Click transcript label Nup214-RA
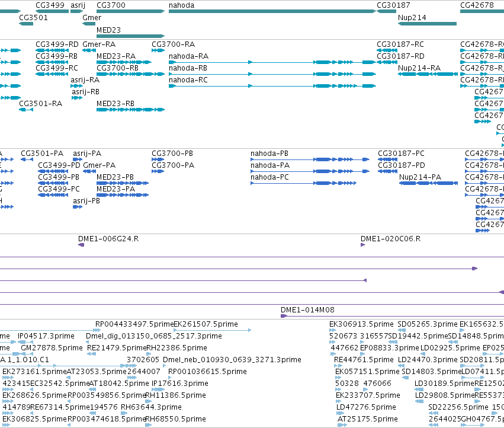The height and width of the screenshot is (428, 504). pyautogui.click(x=419, y=68)
